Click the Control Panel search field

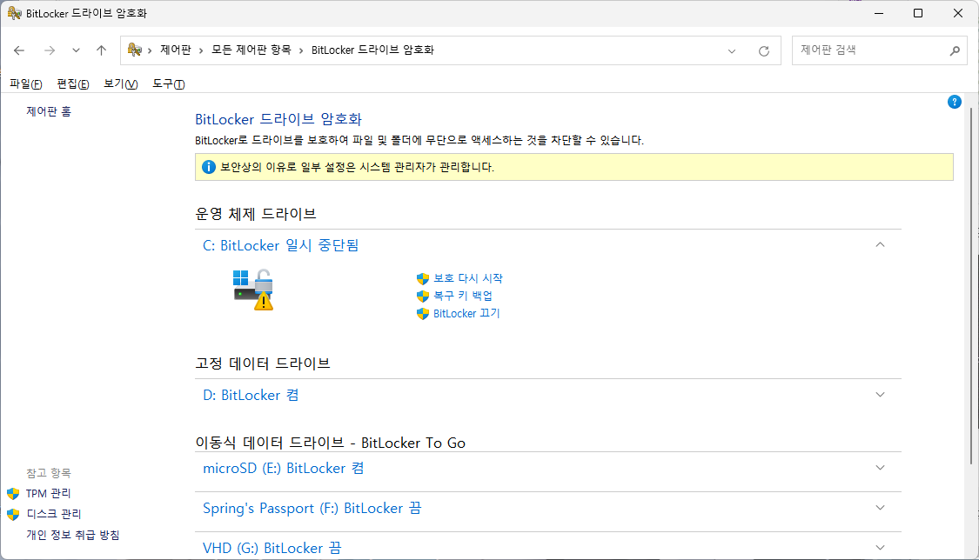coord(879,50)
